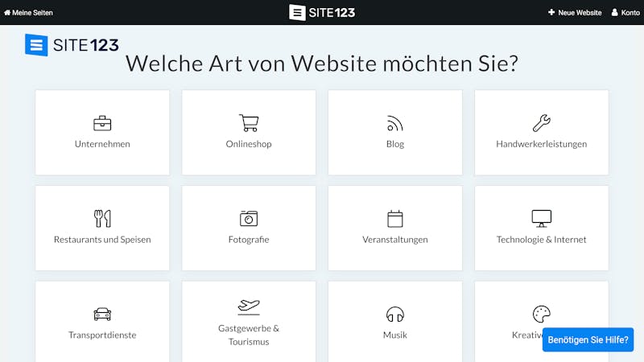Click the car icon for Transportdienste
The width and height of the screenshot is (644, 362).
(x=102, y=314)
